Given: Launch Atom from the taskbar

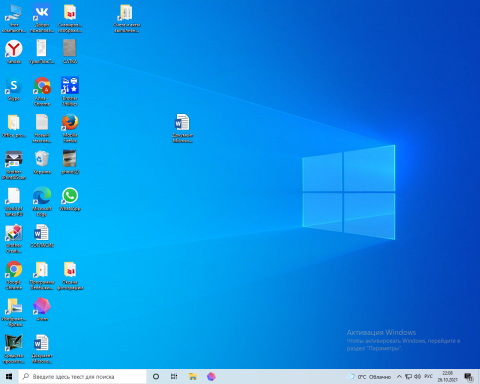Looking at the screenshot, I should click(x=211, y=377).
